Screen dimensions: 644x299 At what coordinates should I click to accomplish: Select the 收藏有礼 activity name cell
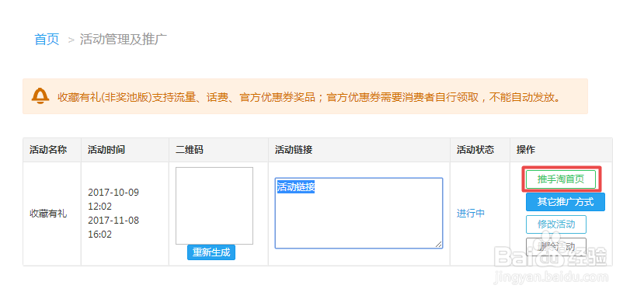coord(48,214)
